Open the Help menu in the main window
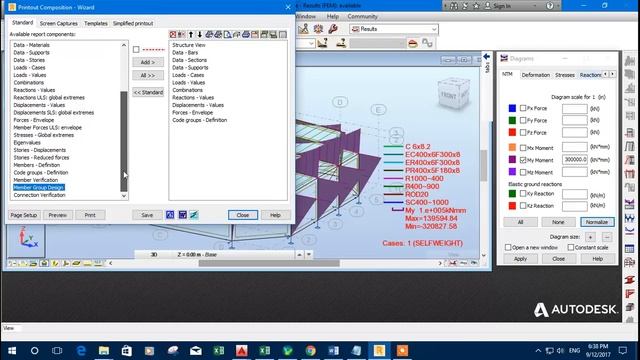The height and width of the screenshot is (360, 640). click(x=333, y=16)
